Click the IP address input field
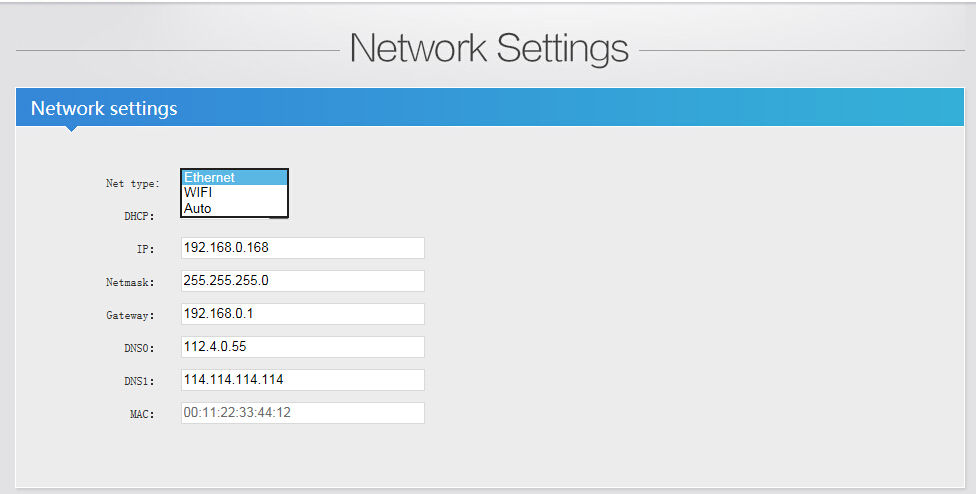This screenshot has width=976, height=494. (302, 248)
